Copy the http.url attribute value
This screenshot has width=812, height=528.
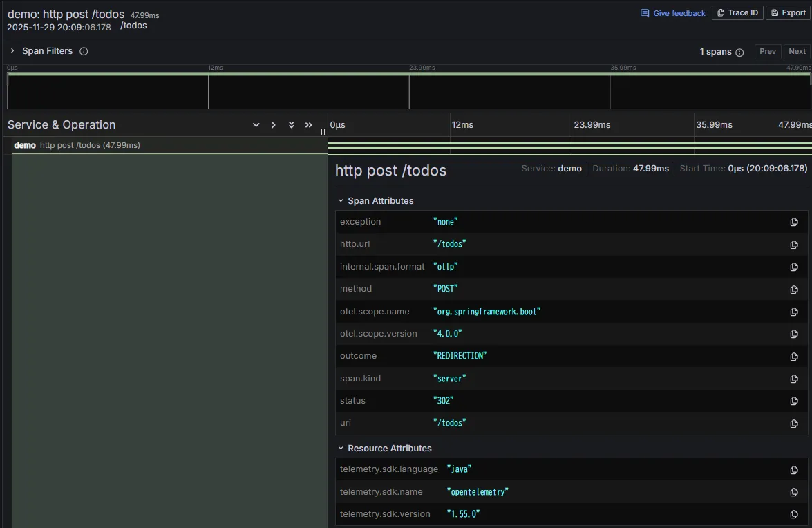tap(794, 245)
